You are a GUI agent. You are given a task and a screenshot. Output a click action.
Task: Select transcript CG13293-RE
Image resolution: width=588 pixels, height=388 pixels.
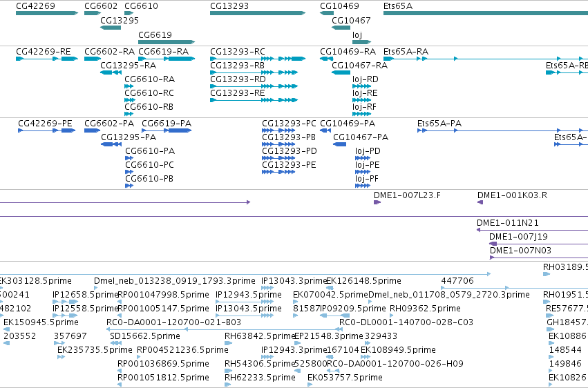(x=237, y=93)
